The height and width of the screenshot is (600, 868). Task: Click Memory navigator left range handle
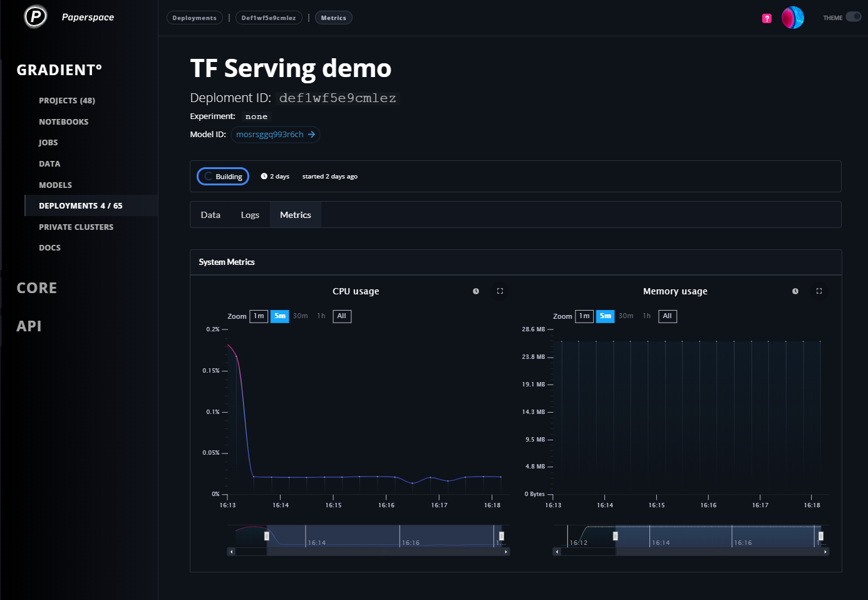(x=616, y=536)
